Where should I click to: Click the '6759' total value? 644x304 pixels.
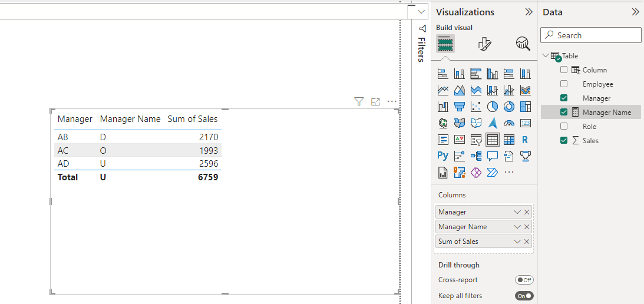coord(207,177)
